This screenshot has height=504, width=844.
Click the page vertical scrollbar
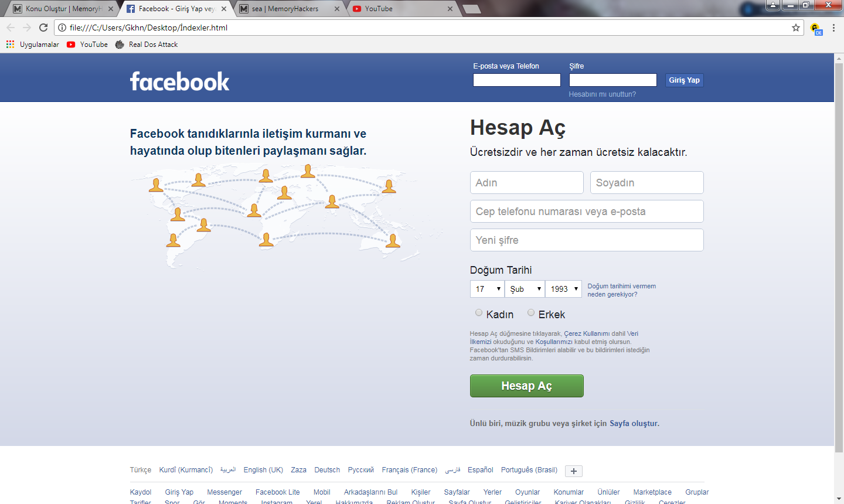(x=839, y=258)
